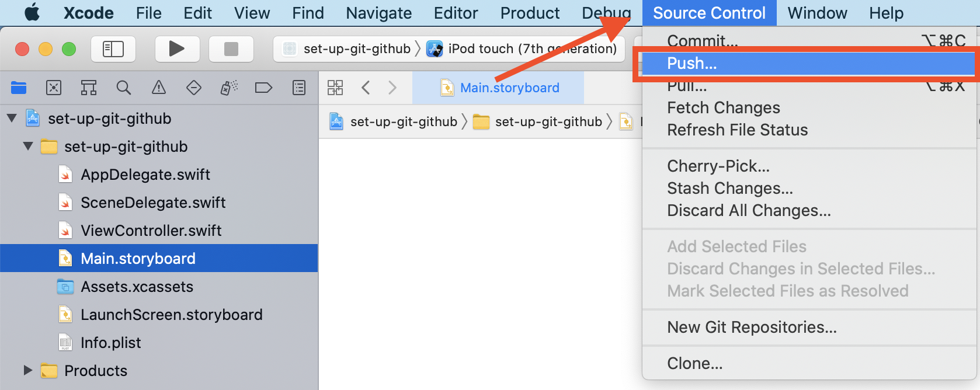Show the Project navigator
This screenshot has height=390, width=980.
coord(19,88)
